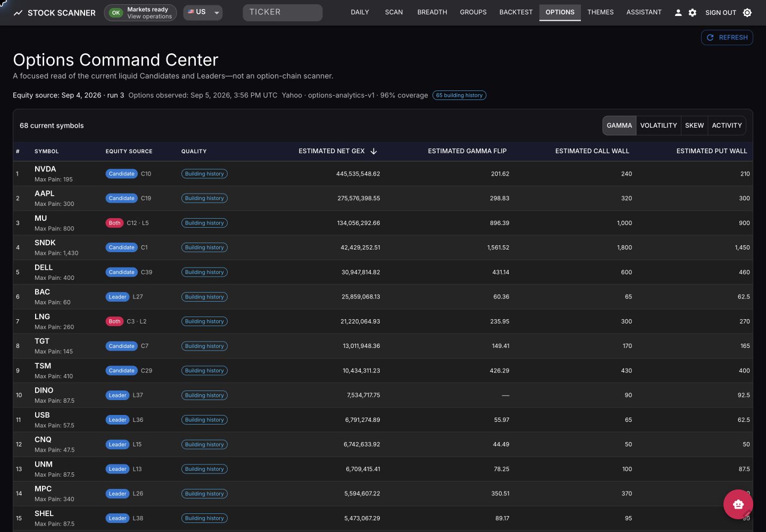The width and height of the screenshot is (766, 532).
Task: Open the AAPL symbol row
Action: (x=383, y=198)
